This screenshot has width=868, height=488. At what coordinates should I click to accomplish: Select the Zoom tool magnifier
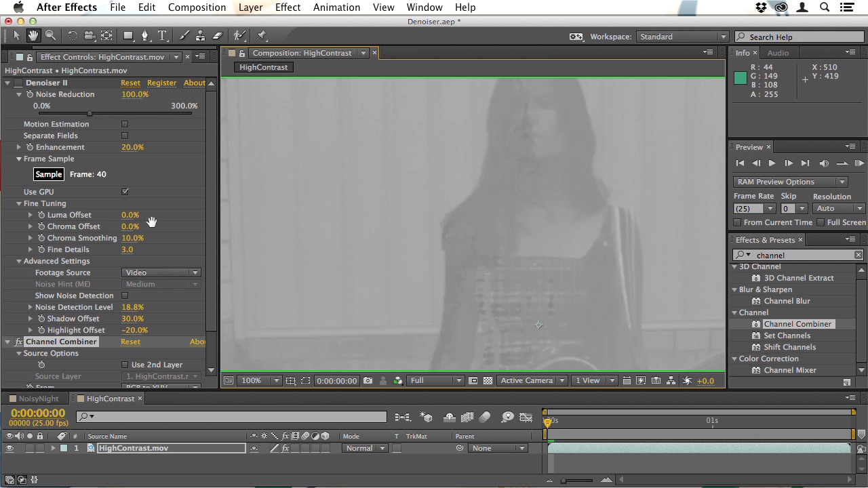pos(51,36)
